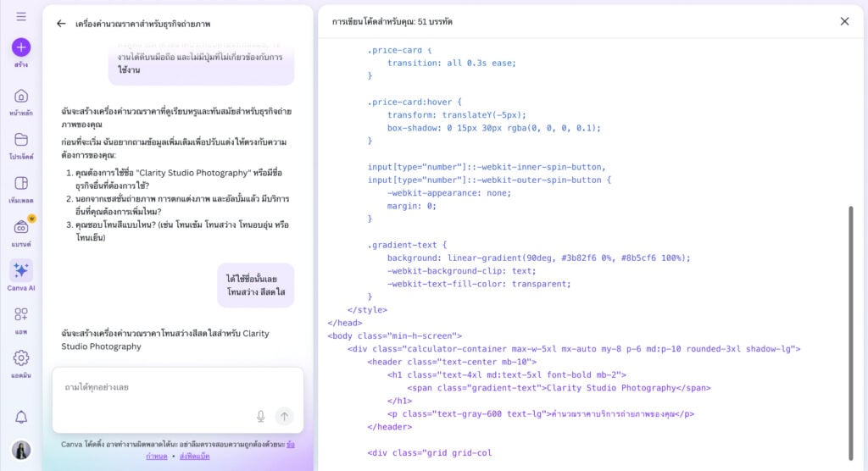Click the '-webkit-text-fill-color: transparent;' line
The image size is (868, 471).
pyautogui.click(x=479, y=284)
